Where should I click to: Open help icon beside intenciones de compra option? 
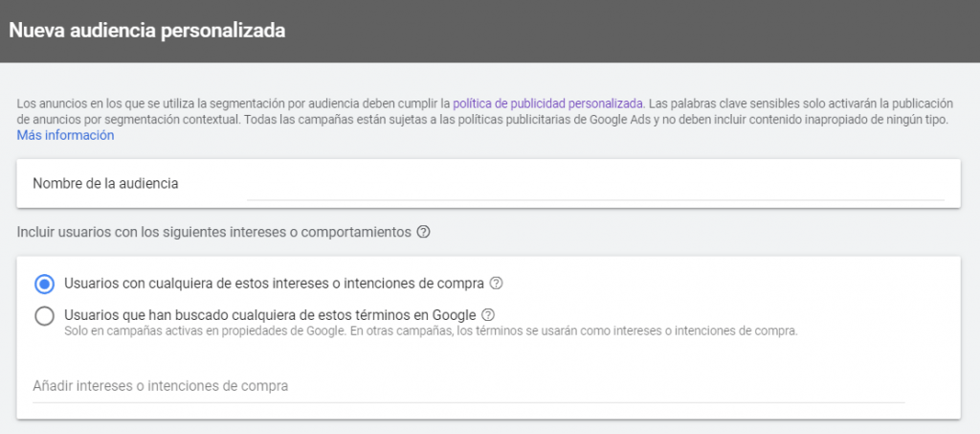pyautogui.click(x=497, y=284)
